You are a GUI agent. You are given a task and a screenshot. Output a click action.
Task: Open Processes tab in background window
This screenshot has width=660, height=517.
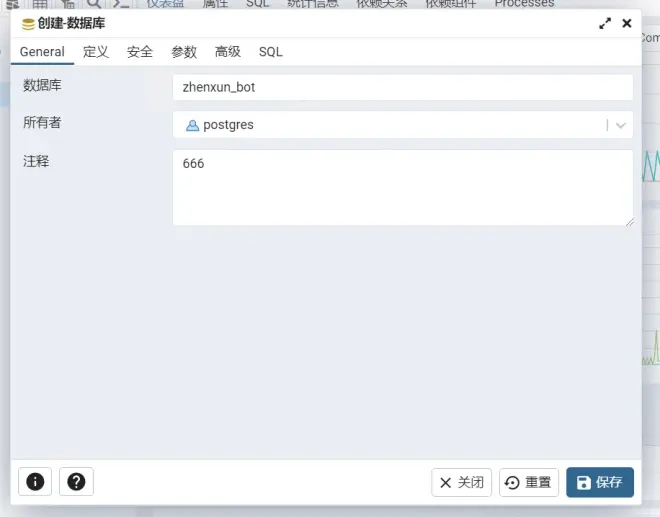point(524,3)
